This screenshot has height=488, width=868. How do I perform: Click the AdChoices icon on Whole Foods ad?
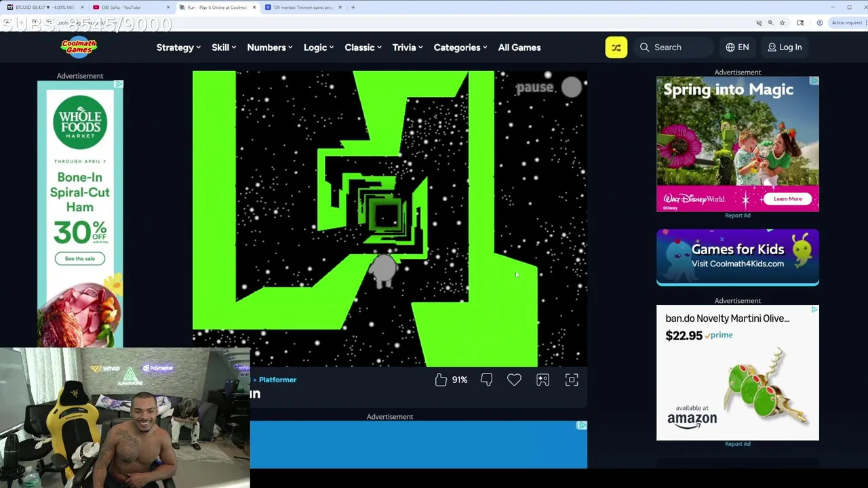click(119, 84)
